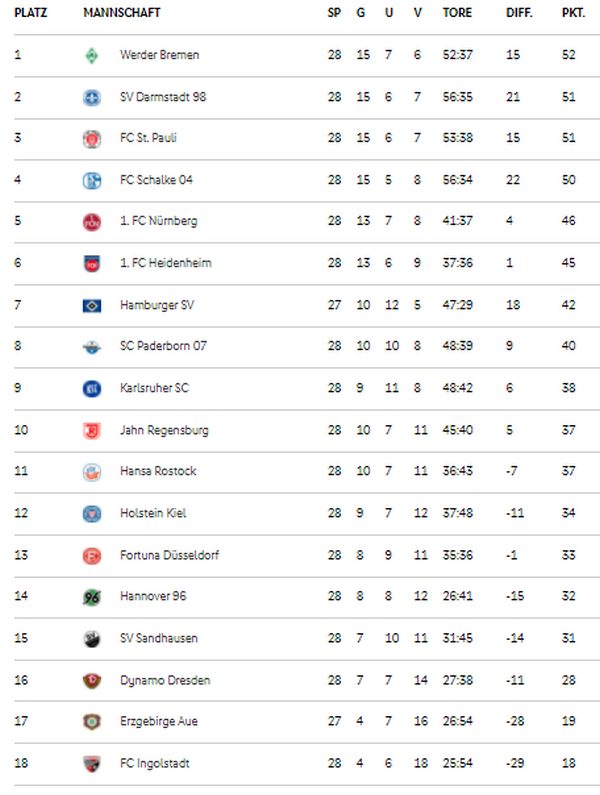Select the FC Schalke 04 crest icon
This screenshot has width=600, height=795.
click(92, 180)
